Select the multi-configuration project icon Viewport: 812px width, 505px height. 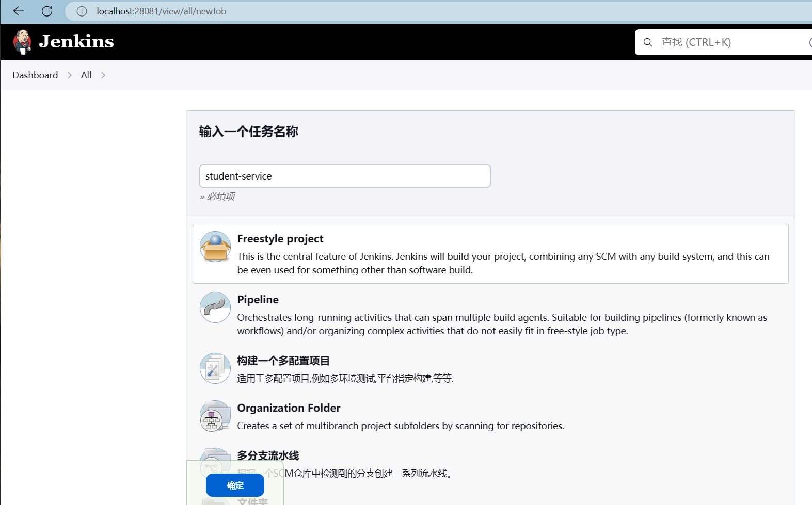coord(215,368)
